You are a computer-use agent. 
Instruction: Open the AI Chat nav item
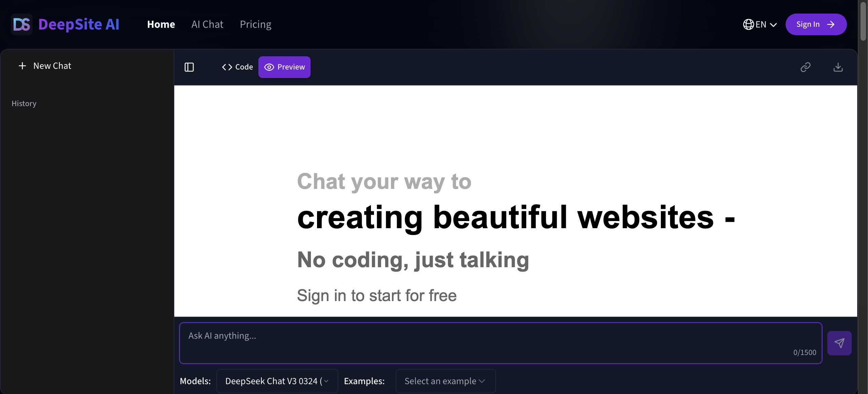[207, 24]
